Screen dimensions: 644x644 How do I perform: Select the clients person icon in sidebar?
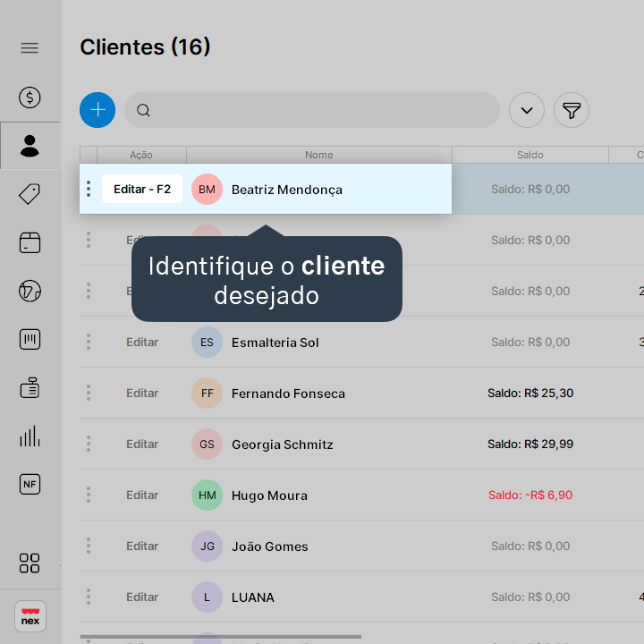[30, 146]
